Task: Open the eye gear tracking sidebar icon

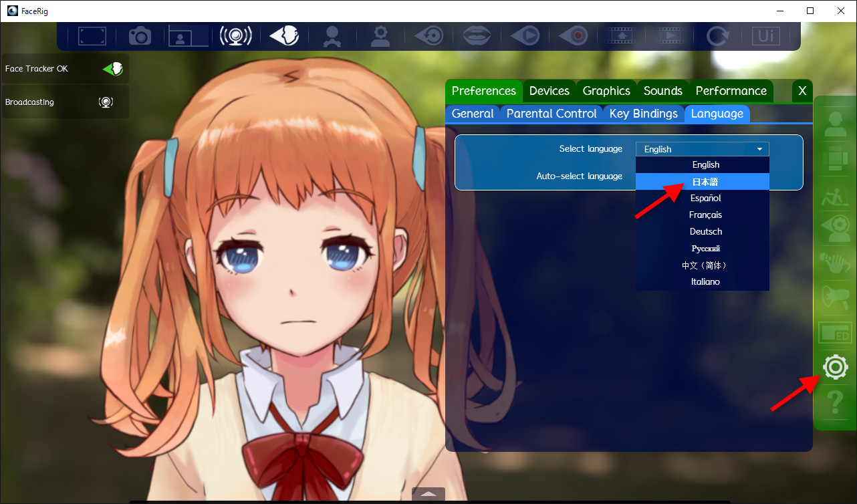Action: point(836,229)
